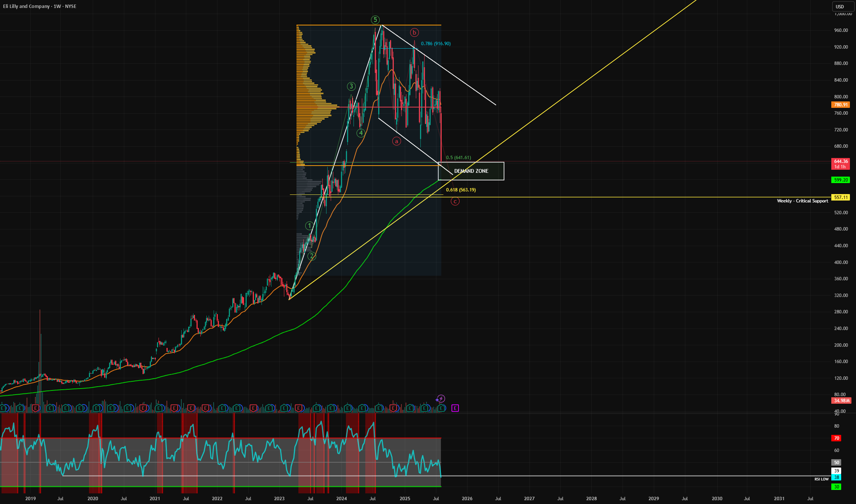Select the 0.786 (916.90) Fibonacci label
The width and height of the screenshot is (856, 504).
[x=436, y=44]
